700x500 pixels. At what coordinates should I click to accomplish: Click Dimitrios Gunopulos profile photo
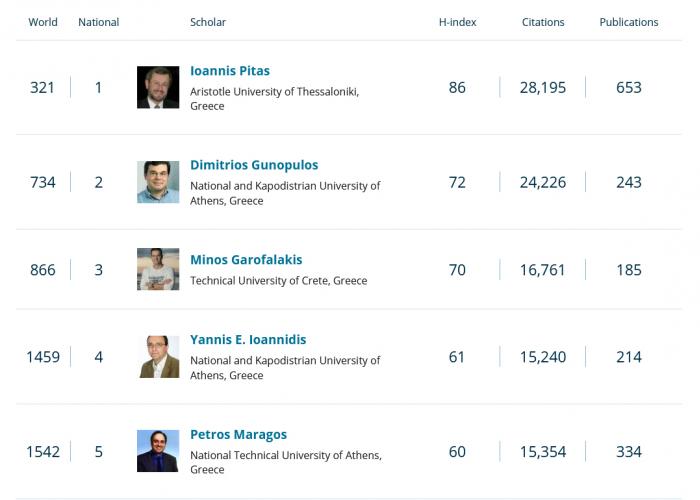(158, 182)
